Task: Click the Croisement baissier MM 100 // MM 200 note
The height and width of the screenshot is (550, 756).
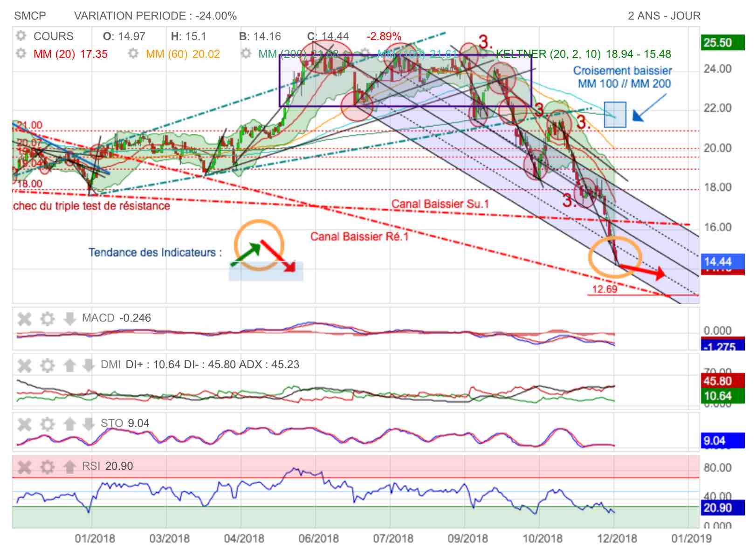Action: click(x=624, y=77)
